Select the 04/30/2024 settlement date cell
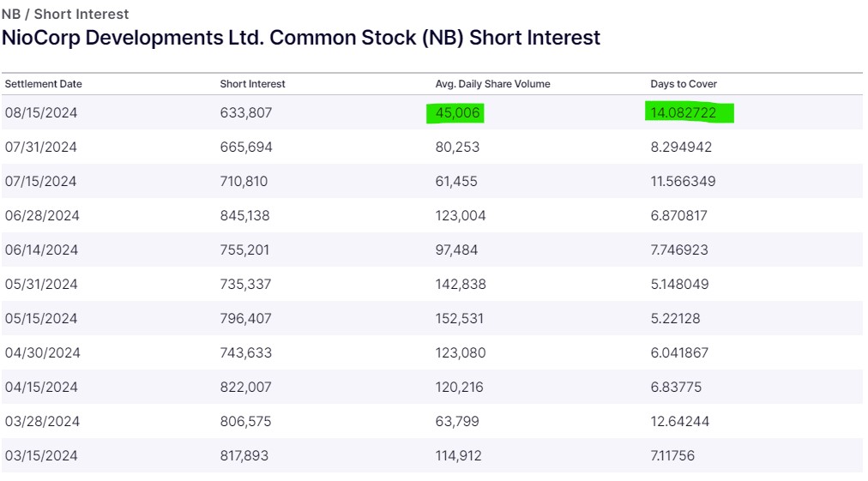The width and height of the screenshot is (868, 481). click(x=42, y=352)
